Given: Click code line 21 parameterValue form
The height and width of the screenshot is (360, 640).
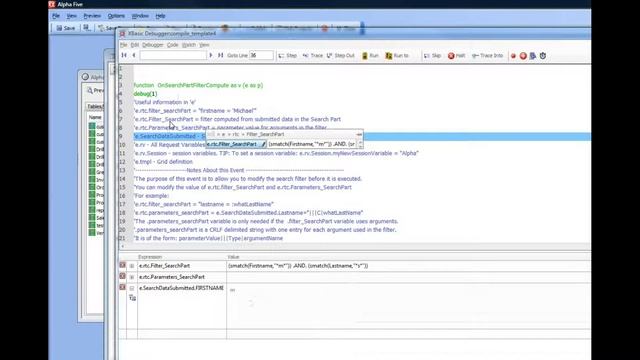Looking at the screenshot, I should (208, 238).
